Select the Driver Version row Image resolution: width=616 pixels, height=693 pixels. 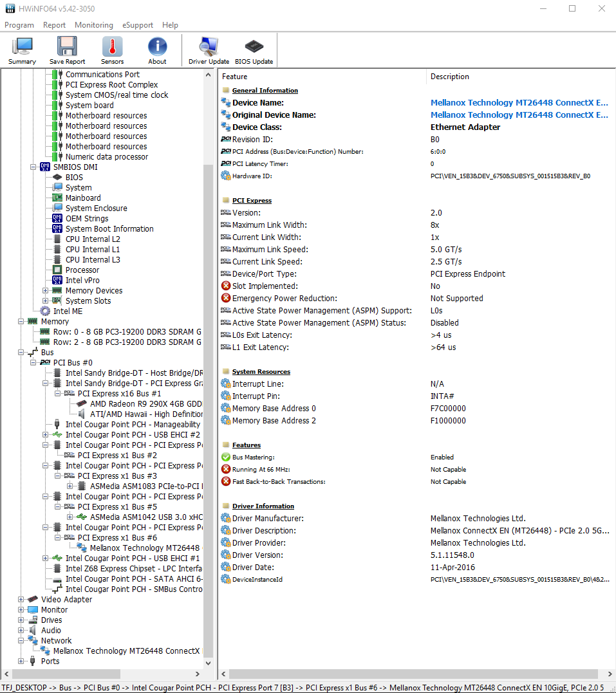tap(416, 555)
